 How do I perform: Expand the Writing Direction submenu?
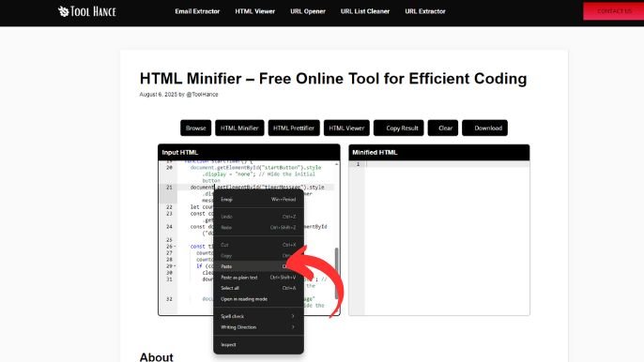(258, 327)
